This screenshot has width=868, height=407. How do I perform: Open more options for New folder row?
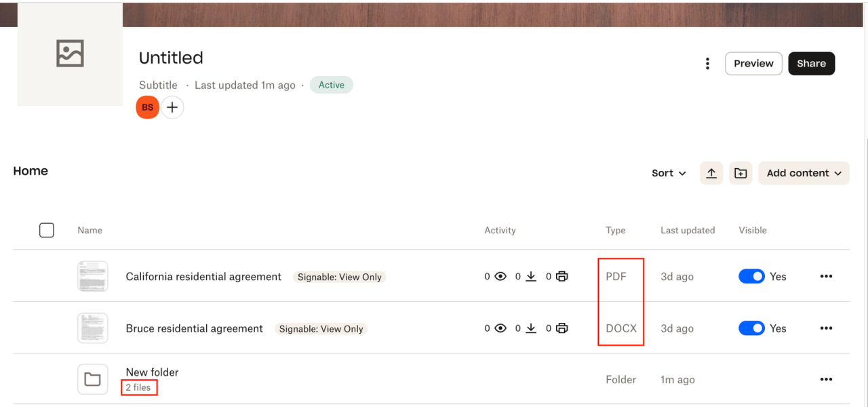point(825,380)
